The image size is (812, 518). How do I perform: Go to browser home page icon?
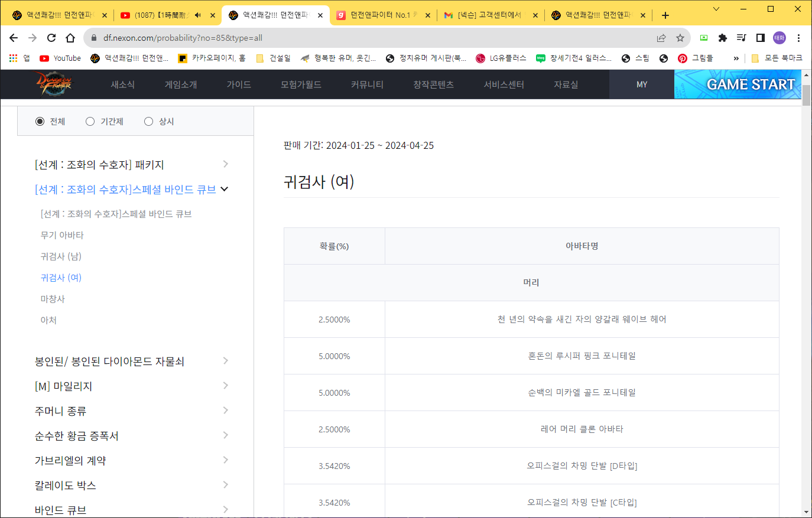point(70,38)
